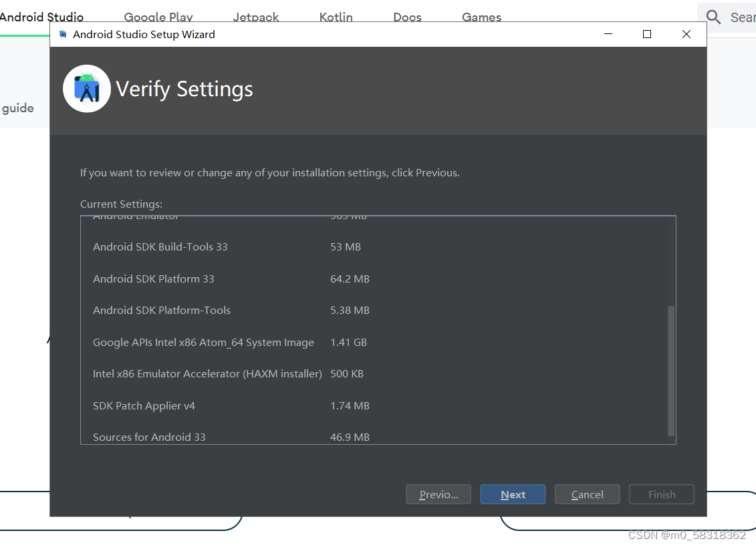Click the Verify Settings heading
The image size is (756, 547).
coord(184,89)
